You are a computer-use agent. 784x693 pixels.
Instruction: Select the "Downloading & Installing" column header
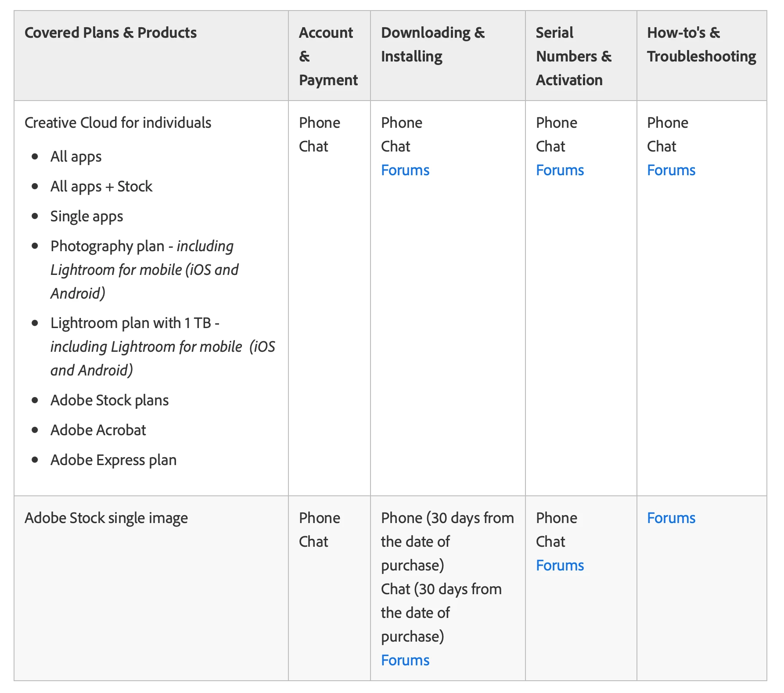coord(432,44)
